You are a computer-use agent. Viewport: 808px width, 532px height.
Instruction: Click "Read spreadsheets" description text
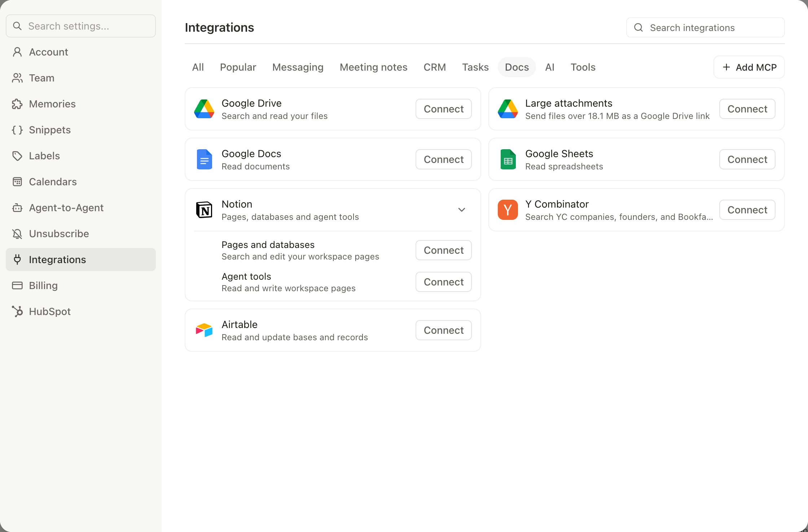[564, 167]
